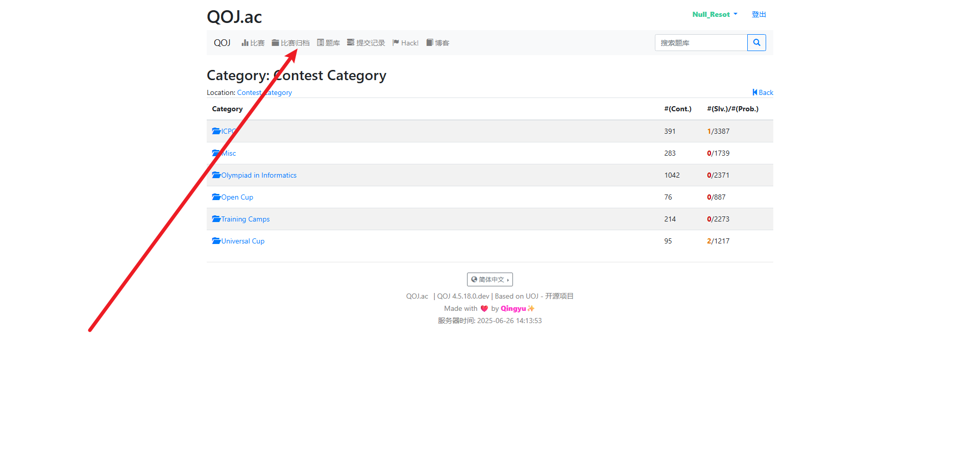This screenshot has height=465, width=980.
Task: Expand the Training Camps category
Action: click(245, 219)
